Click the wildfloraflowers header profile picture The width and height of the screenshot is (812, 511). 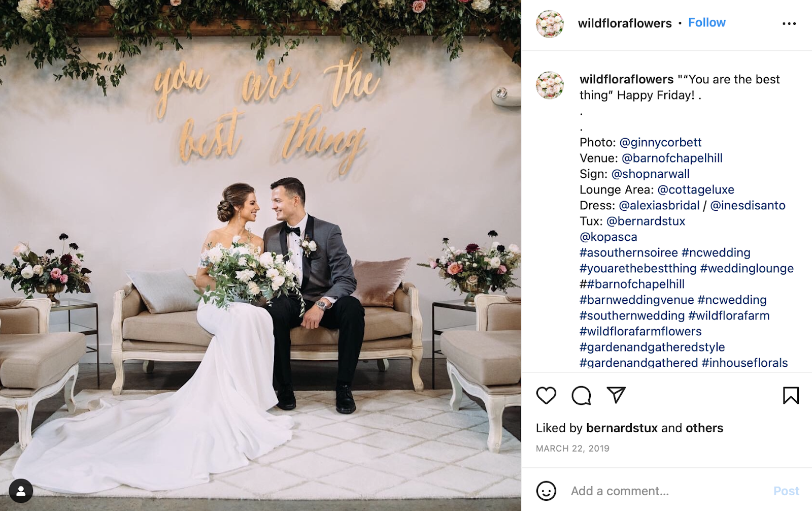point(550,23)
